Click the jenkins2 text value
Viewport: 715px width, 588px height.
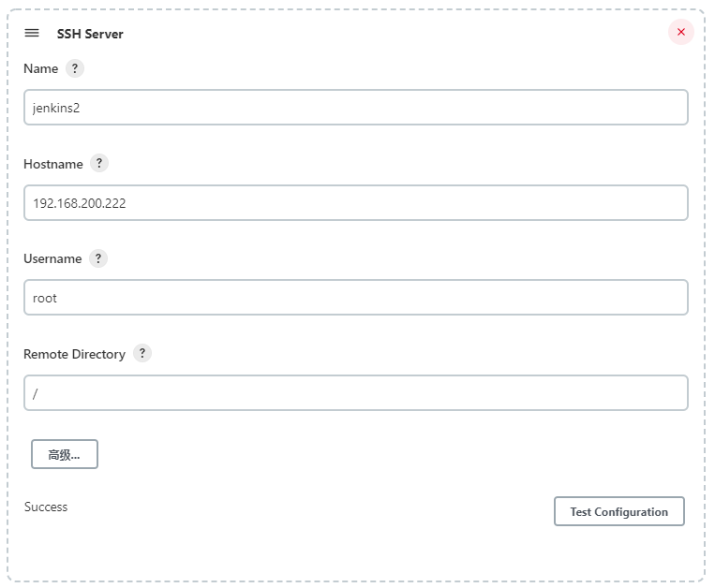coord(56,108)
